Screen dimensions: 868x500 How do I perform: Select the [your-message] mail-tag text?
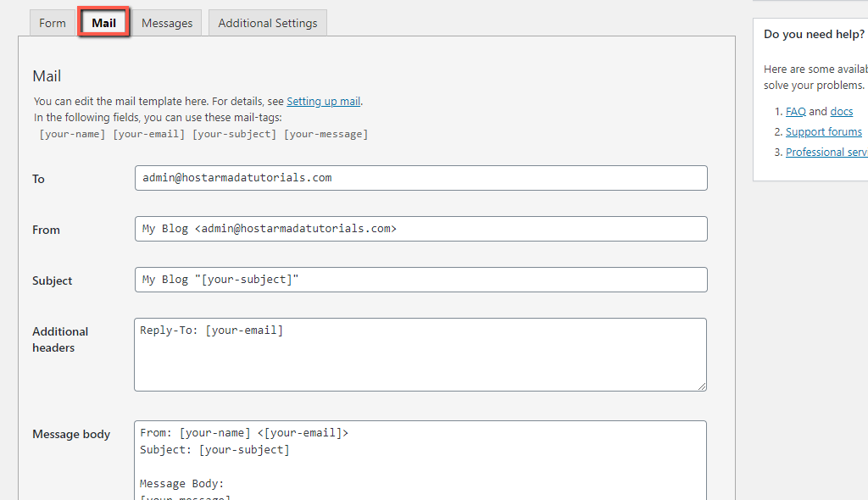(x=326, y=134)
